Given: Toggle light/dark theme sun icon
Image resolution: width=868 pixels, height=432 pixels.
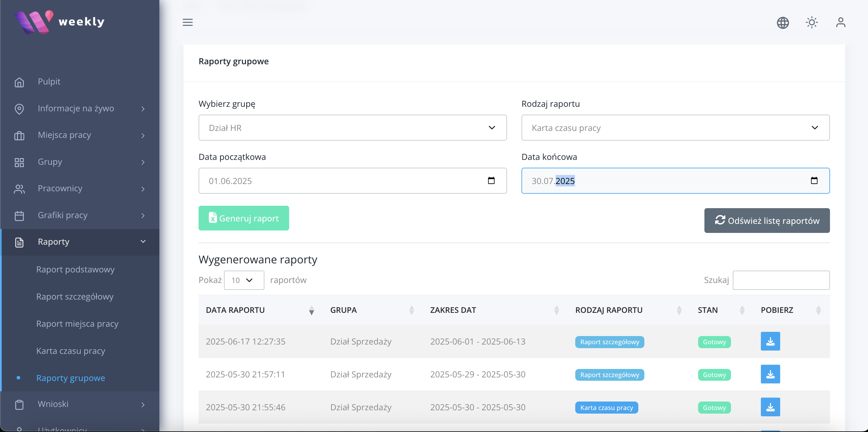Looking at the screenshot, I should (x=811, y=23).
